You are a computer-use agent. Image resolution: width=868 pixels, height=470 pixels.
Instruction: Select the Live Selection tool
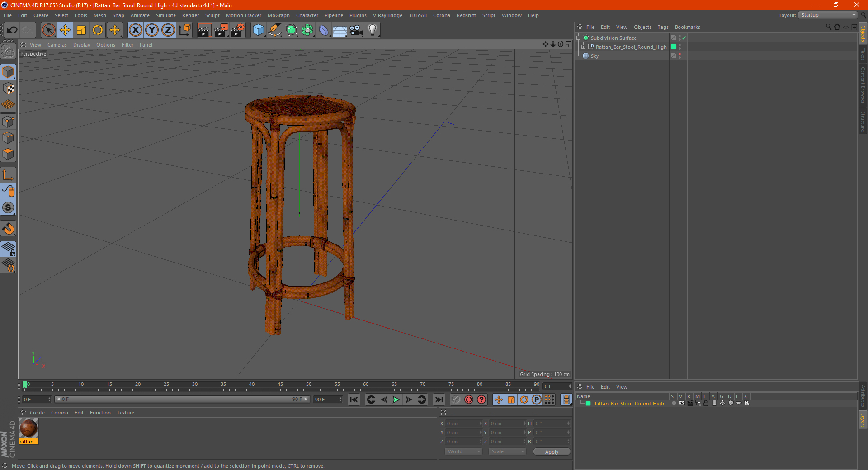[x=48, y=30]
